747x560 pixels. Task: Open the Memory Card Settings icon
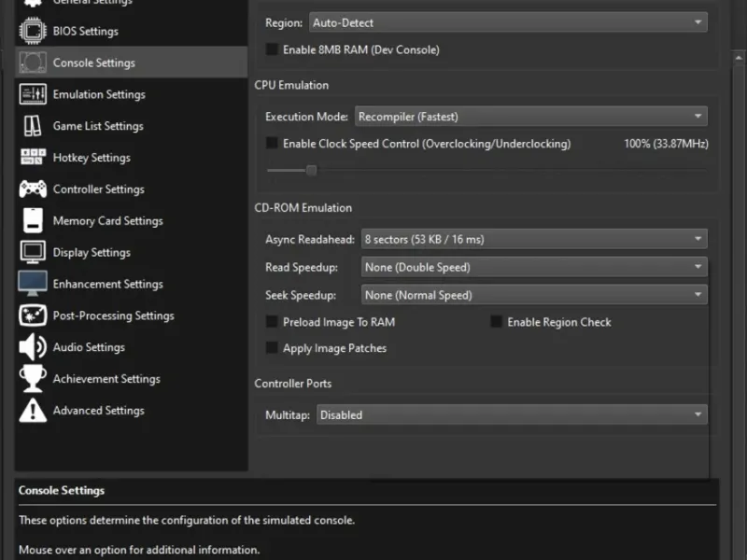click(x=33, y=221)
